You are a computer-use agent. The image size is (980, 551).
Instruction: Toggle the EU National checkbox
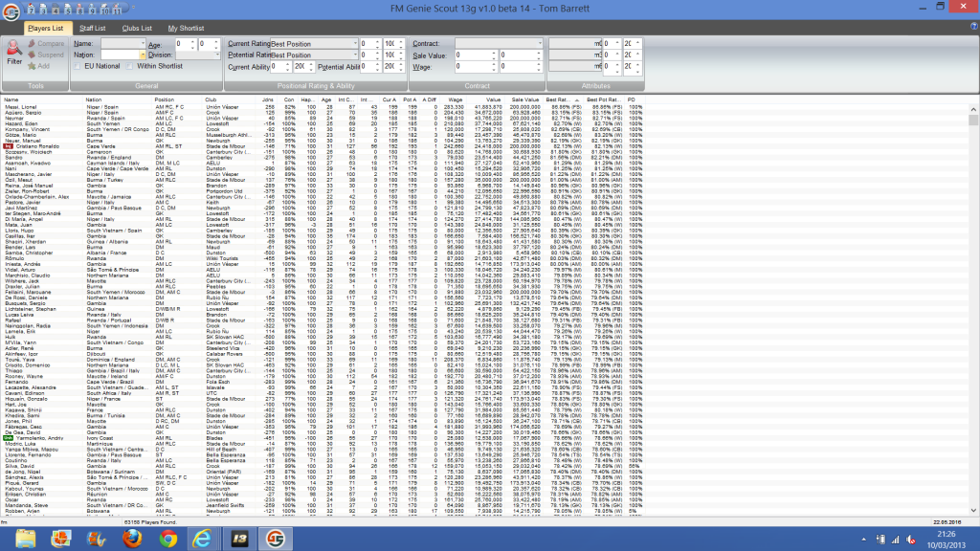coord(77,66)
